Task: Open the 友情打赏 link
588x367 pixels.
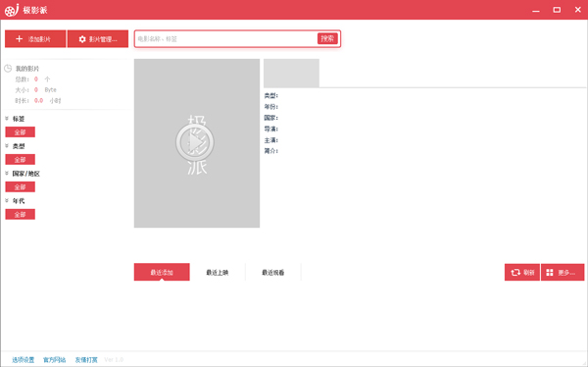Action: click(86, 360)
